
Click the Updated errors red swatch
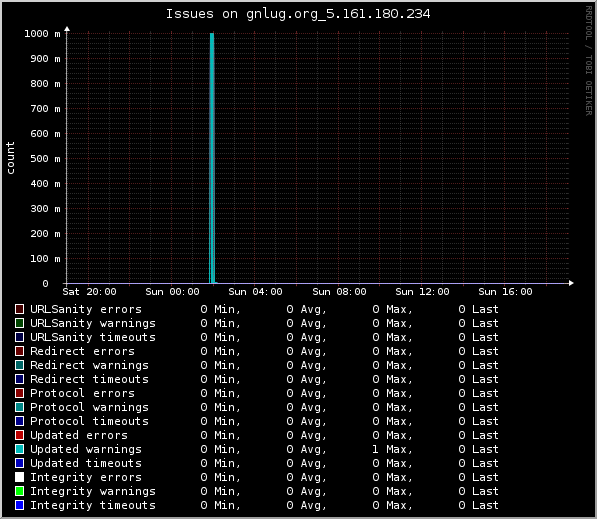tap(19, 435)
